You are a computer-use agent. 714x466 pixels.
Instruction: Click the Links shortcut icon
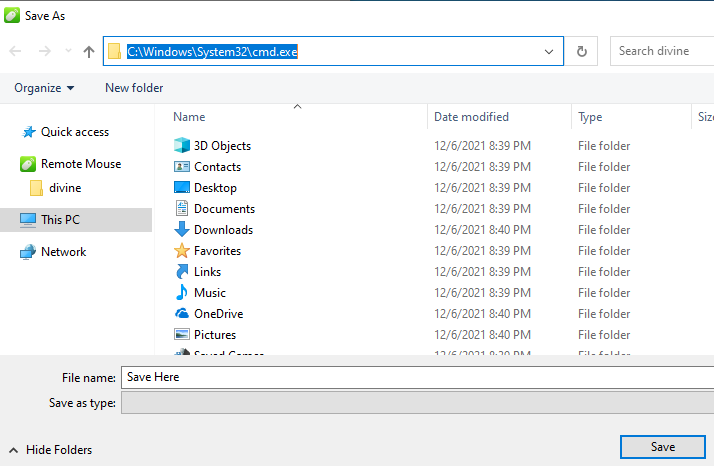[x=182, y=271]
